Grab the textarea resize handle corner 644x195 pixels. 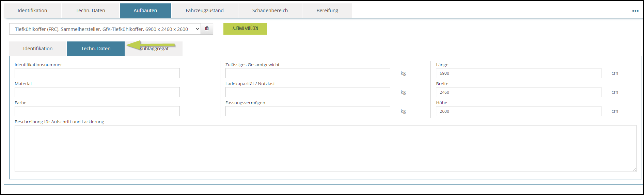point(634,170)
